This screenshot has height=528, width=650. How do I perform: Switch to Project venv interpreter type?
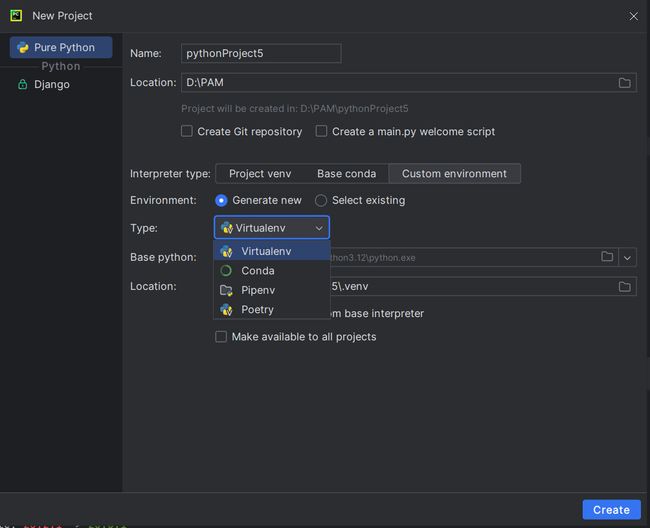260,174
